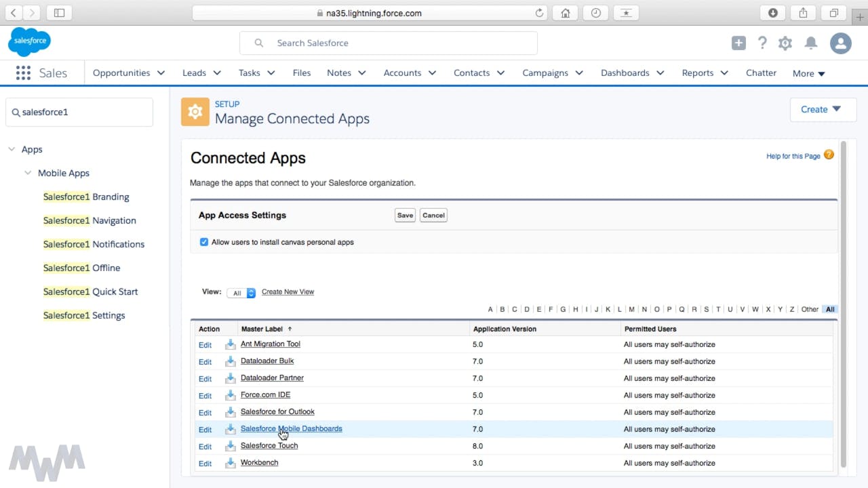The height and width of the screenshot is (488, 868).
Task: Open the Salesforce Mobile Dashboards link
Action: click(x=292, y=429)
